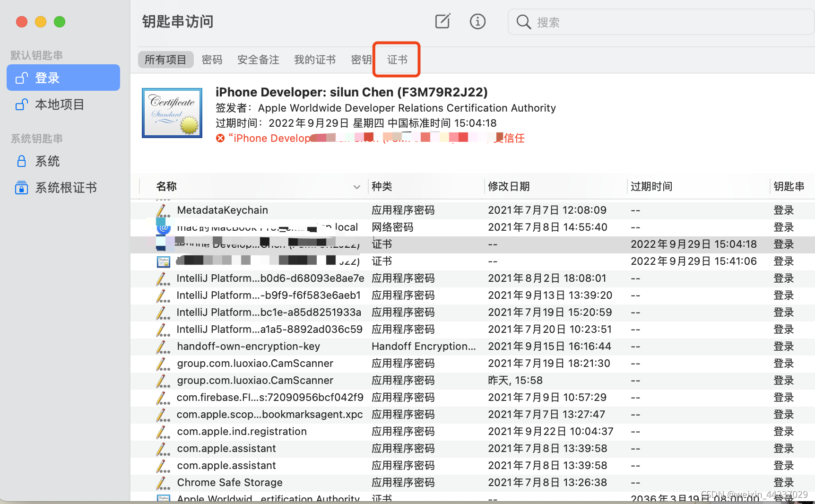The width and height of the screenshot is (815, 504).
Task: Click icon beside com.apple.ind.registration
Action: coord(163,432)
